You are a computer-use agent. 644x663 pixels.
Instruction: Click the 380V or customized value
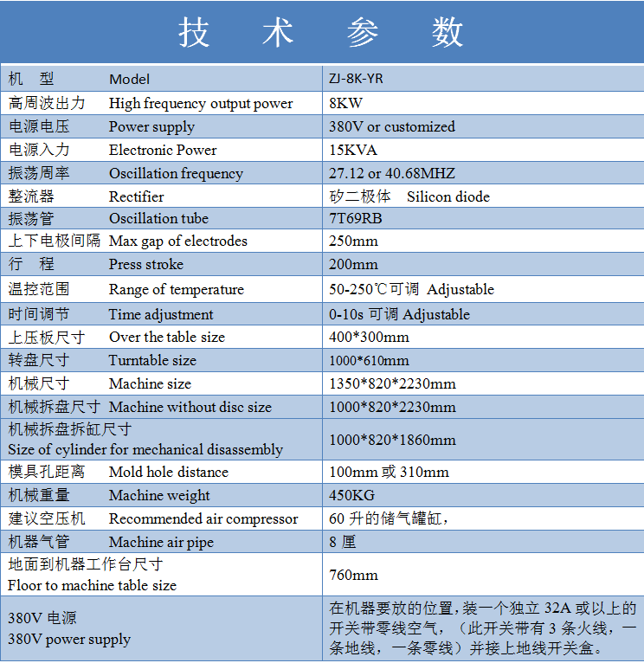pos(391,126)
